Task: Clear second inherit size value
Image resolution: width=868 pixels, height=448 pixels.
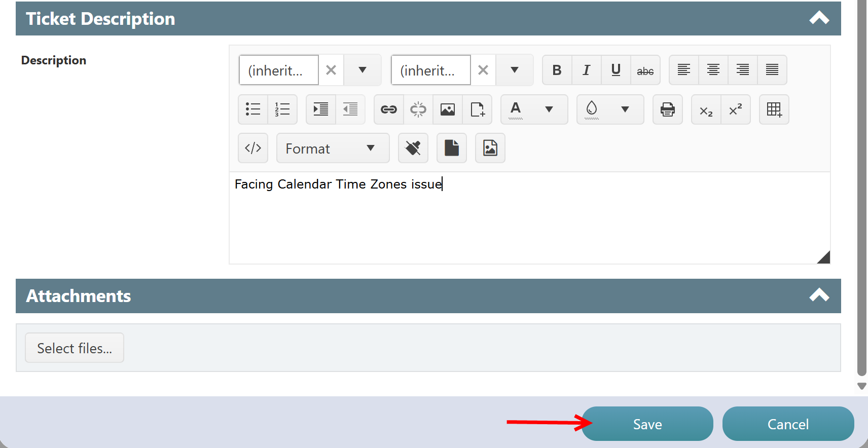Action: click(483, 70)
